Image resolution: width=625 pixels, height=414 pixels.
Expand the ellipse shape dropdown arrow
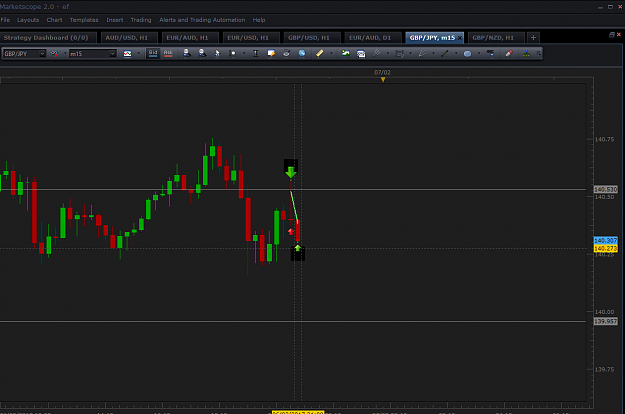coord(479,53)
